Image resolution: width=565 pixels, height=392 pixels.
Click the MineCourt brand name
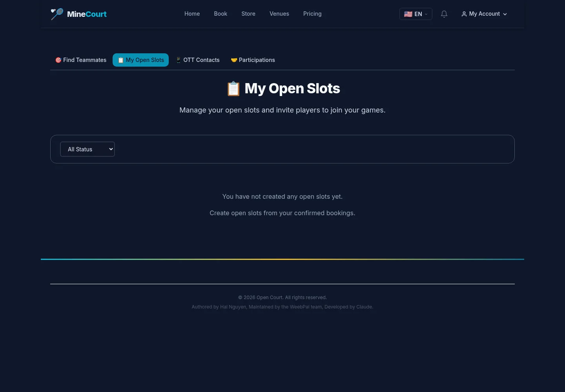click(87, 14)
